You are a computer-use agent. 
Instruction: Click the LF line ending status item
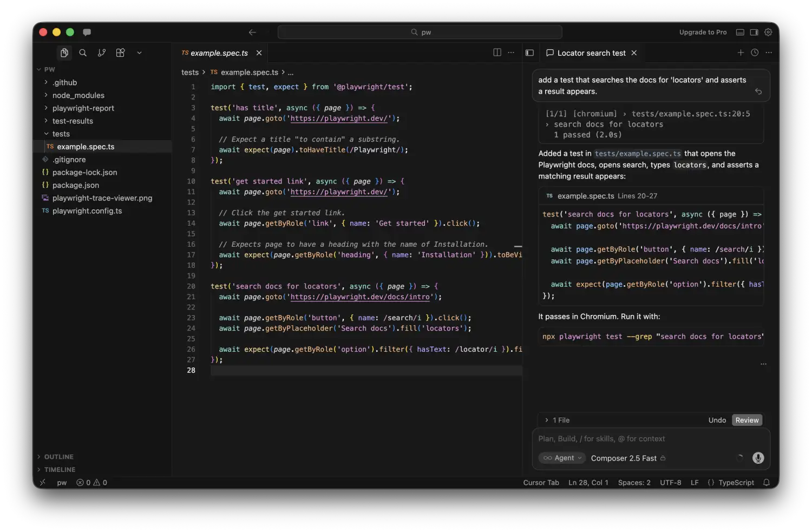coord(695,482)
